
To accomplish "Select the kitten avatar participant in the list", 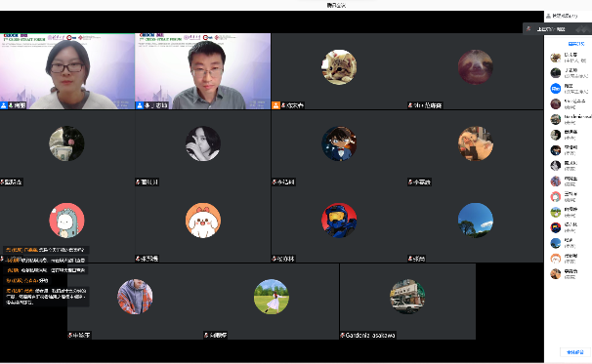I will (569, 58).
